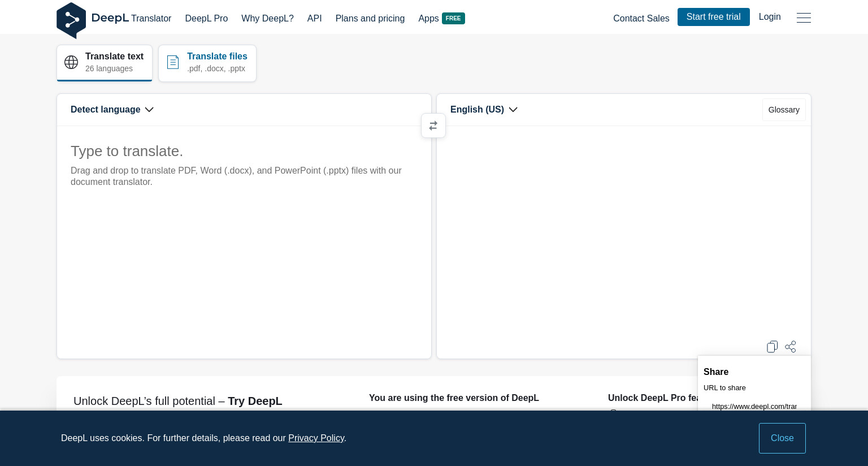868x466 pixels.
Task: Click in the Type to translate field
Action: [244, 242]
